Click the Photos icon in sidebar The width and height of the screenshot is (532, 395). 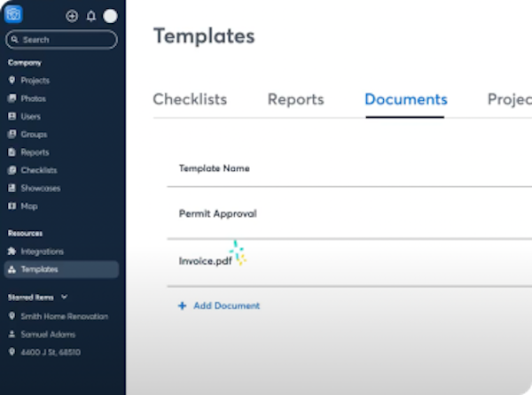[12, 98]
